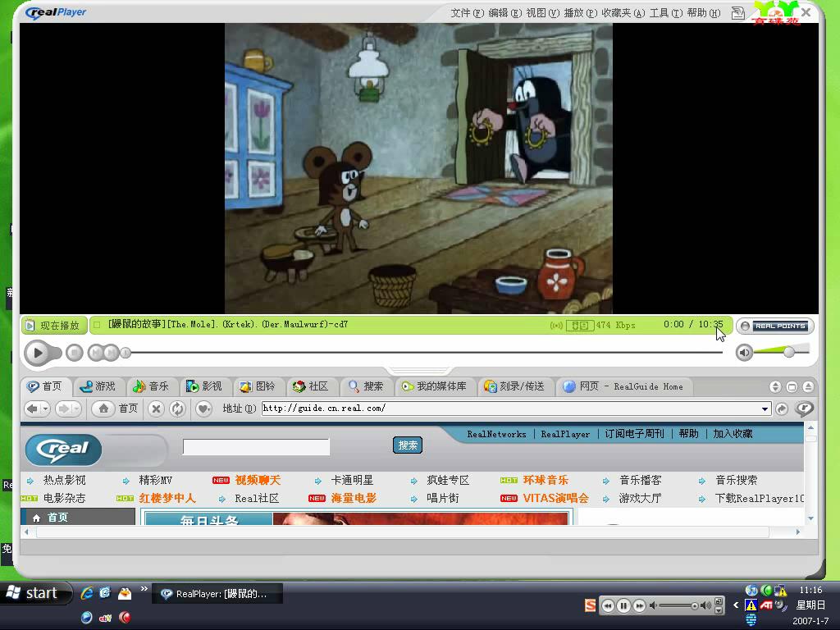This screenshot has height=630, width=840.
Task: Open the 刻录/传送 (Burn/Transfer) tab
Action: click(x=514, y=386)
